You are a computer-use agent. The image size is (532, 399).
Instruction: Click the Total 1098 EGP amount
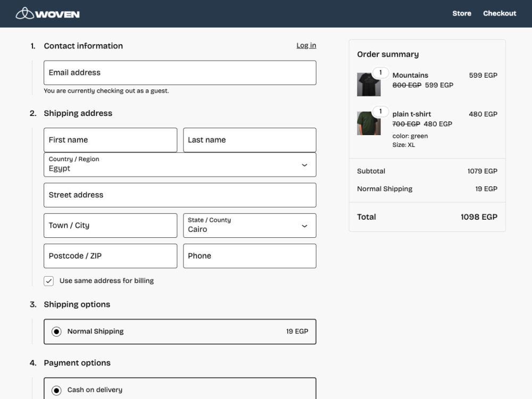click(x=479, y=217)
